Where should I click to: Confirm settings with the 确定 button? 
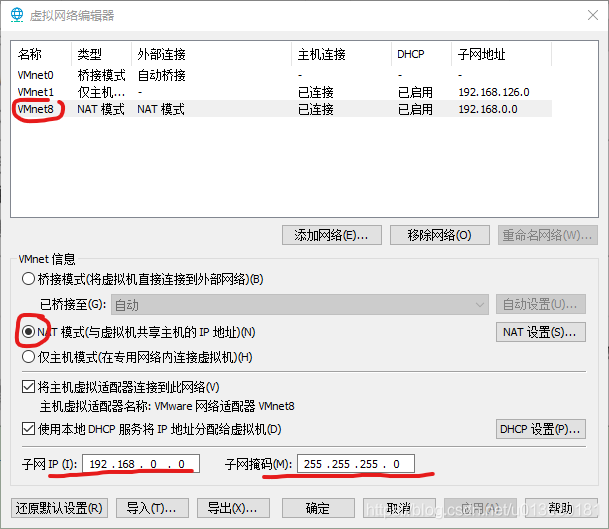317,508
